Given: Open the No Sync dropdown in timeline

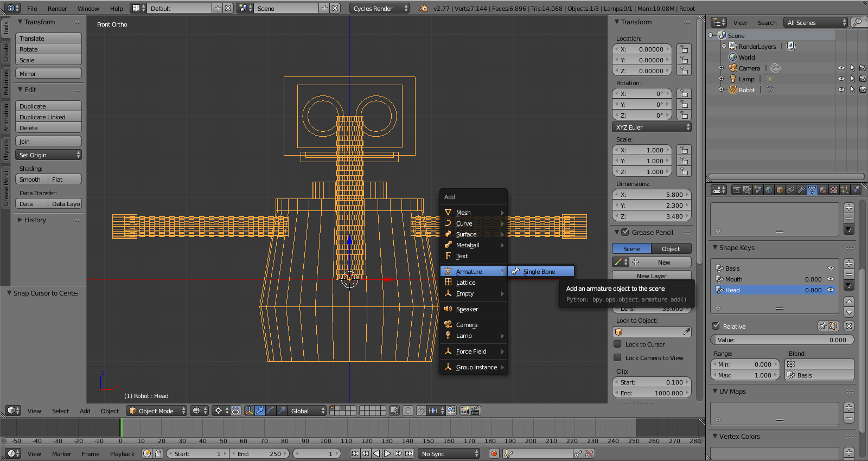Looking at the screenshot, I should [x=449, y=453].
